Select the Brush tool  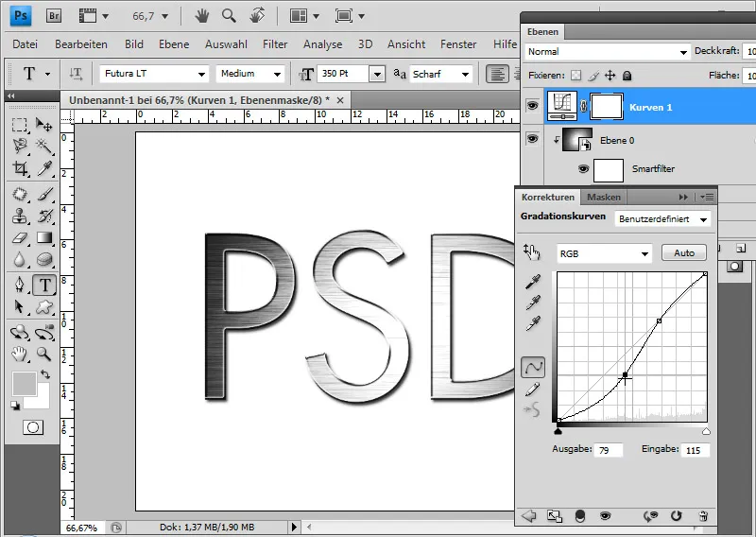(x=44, y=195)
